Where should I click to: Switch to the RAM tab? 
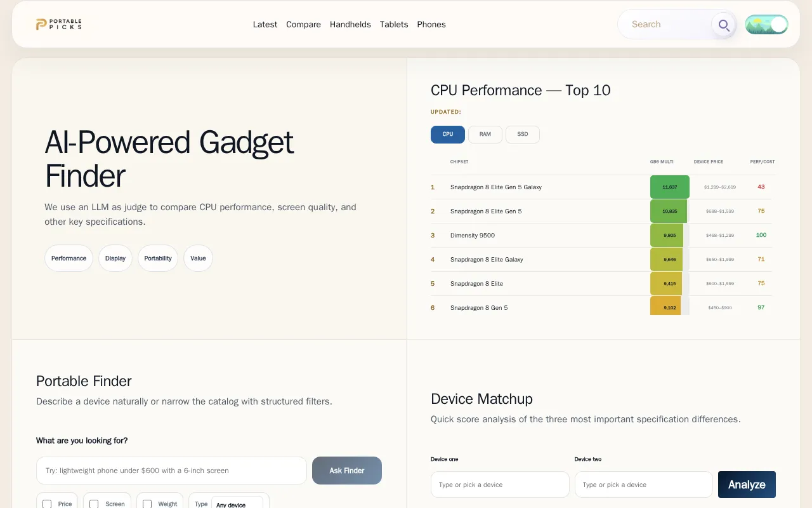click(x=485, y=135)
